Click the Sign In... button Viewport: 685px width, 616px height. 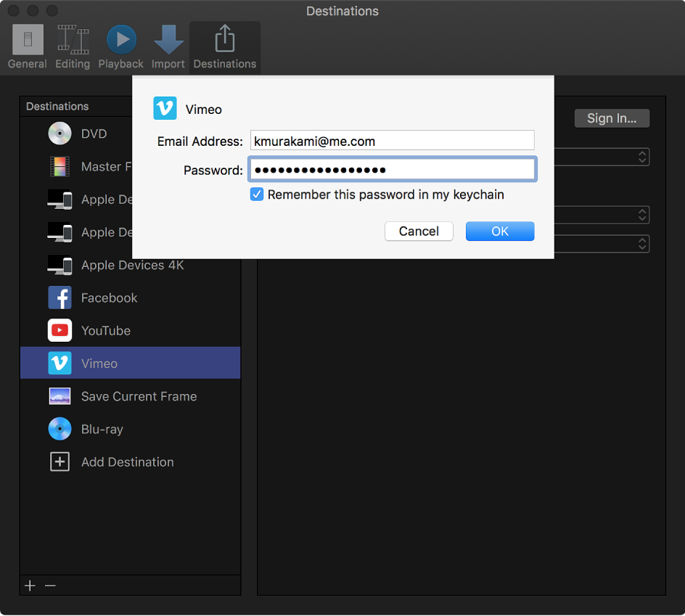point(612,118)
